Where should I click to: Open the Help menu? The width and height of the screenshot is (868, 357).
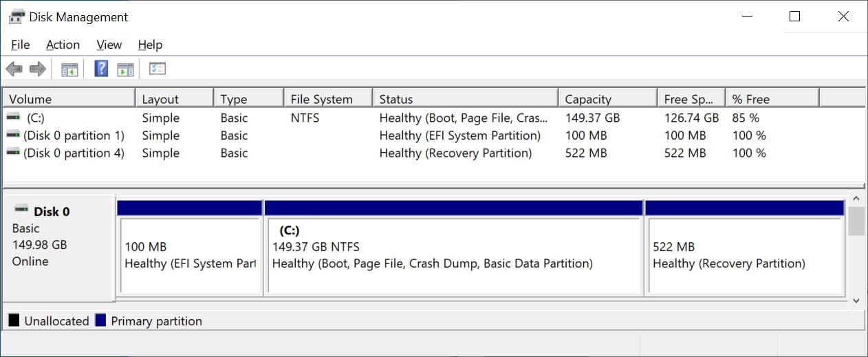[150, 45]
